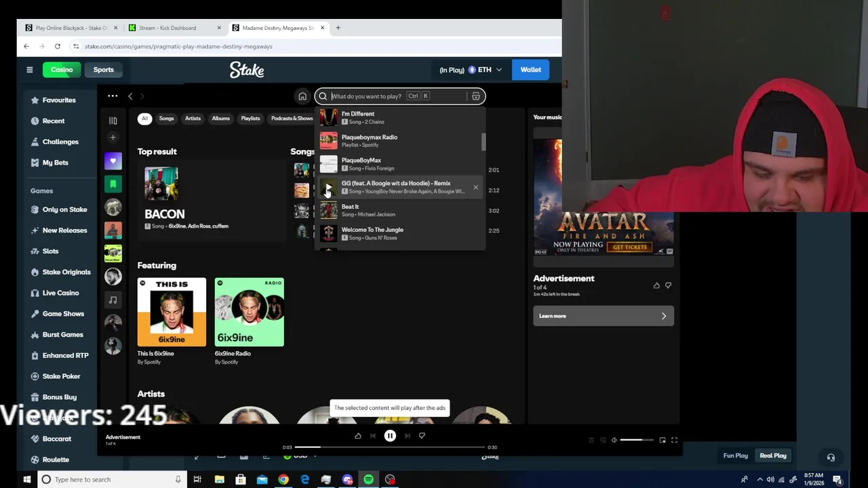Screen dimensions: 868x488
Task: Open Spotify Home with the house icon
Action: pos(302,96)
